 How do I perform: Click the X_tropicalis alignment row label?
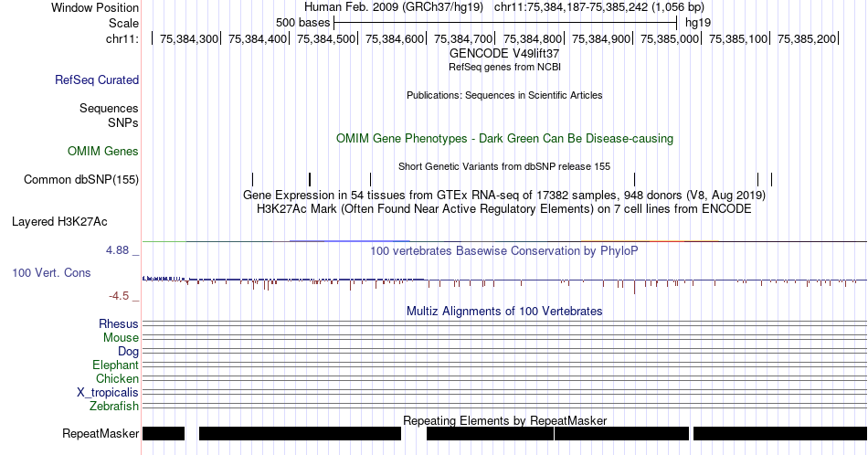[108, 393]
